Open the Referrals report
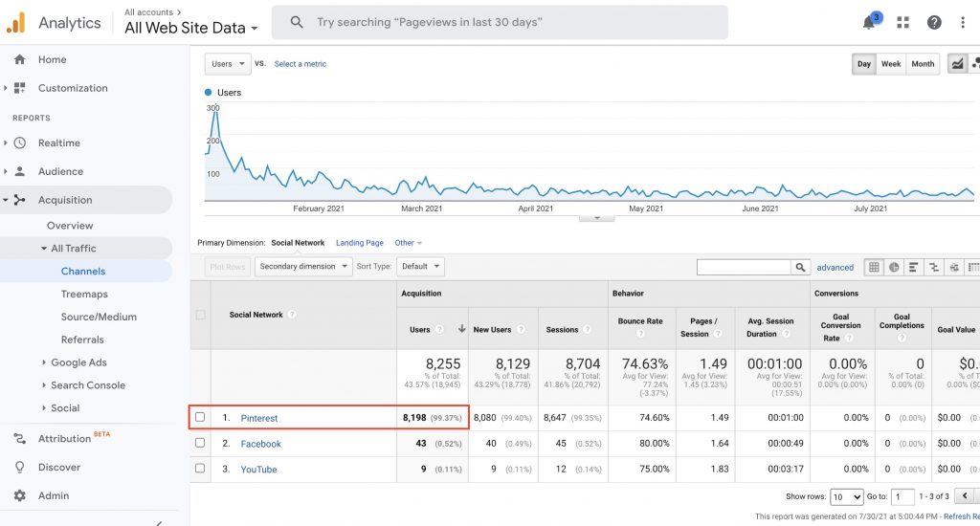This screenshot has width=980, height=526. [x=82, y=340]
